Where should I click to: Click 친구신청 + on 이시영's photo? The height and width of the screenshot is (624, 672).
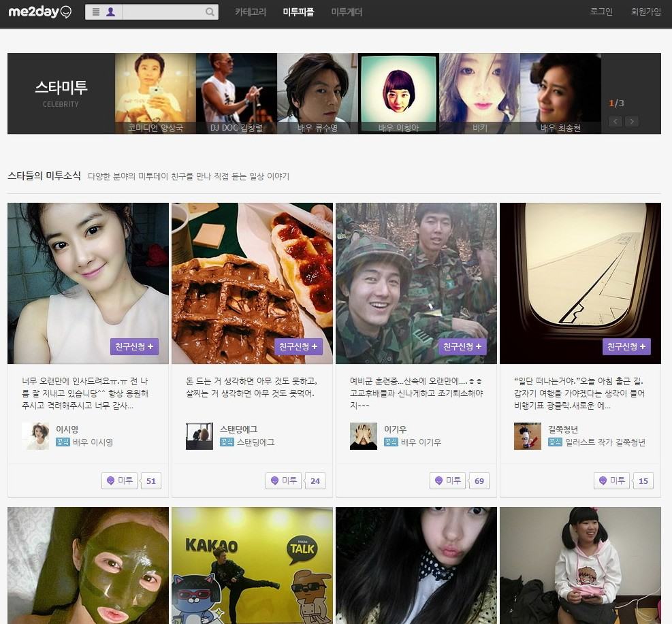(x=134, y=347)
